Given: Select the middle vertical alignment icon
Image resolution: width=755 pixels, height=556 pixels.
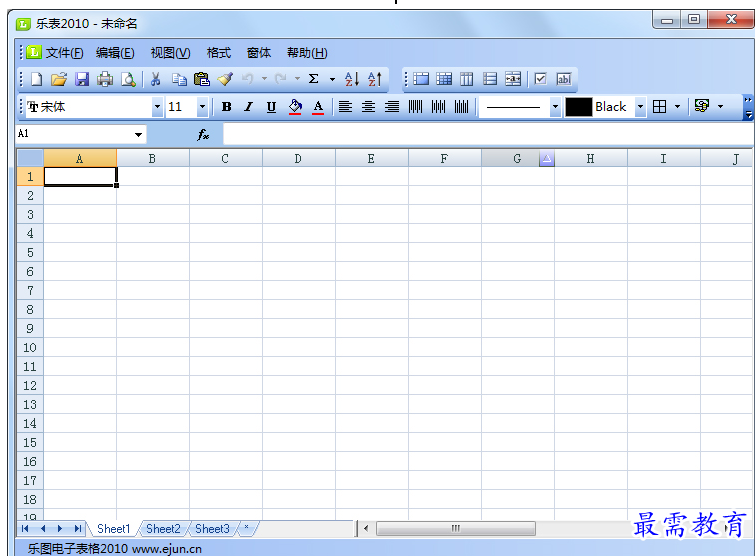Looking at the screenshot, I should (x=438, y=106).
